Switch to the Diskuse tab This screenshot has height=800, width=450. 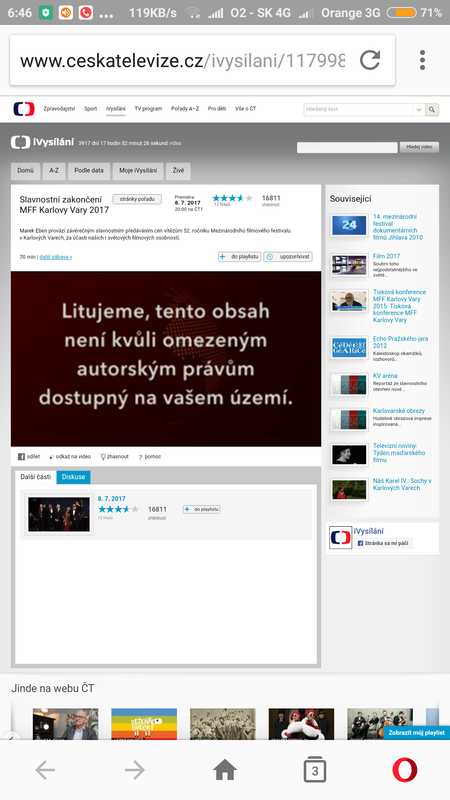(x=73, y=477)
